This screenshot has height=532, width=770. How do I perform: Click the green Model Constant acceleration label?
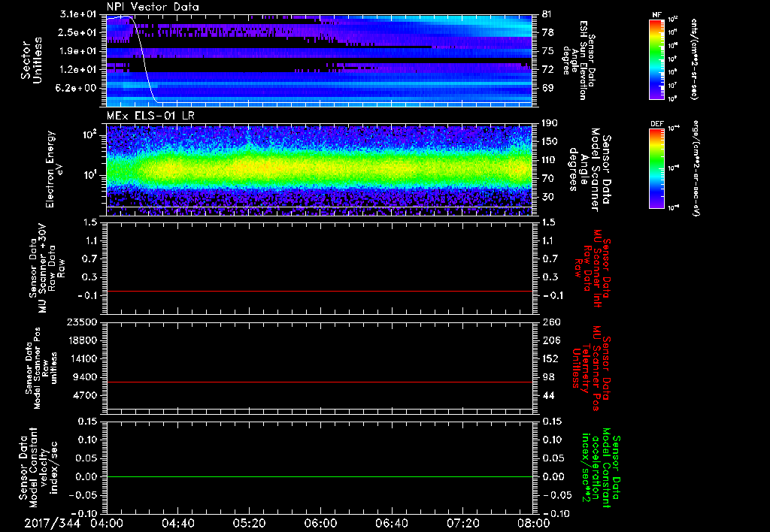point(601,467)
